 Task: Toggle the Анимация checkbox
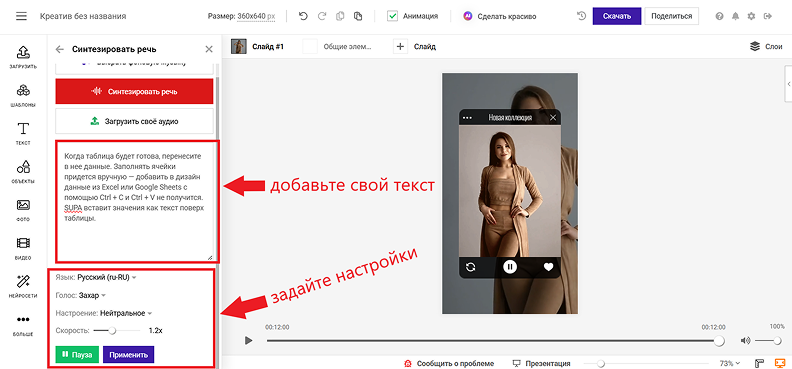[x=392, y=16]
